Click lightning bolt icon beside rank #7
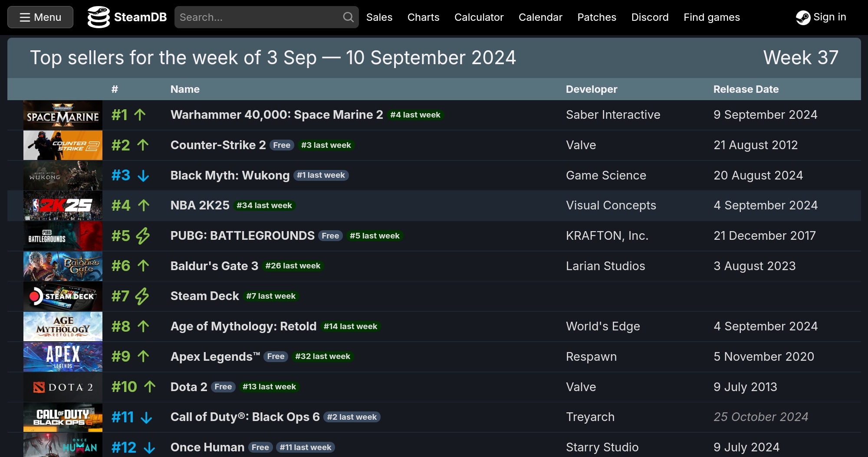Image resolution: width=868 pixels, height=457 pixels. click(x=142, y=297)
